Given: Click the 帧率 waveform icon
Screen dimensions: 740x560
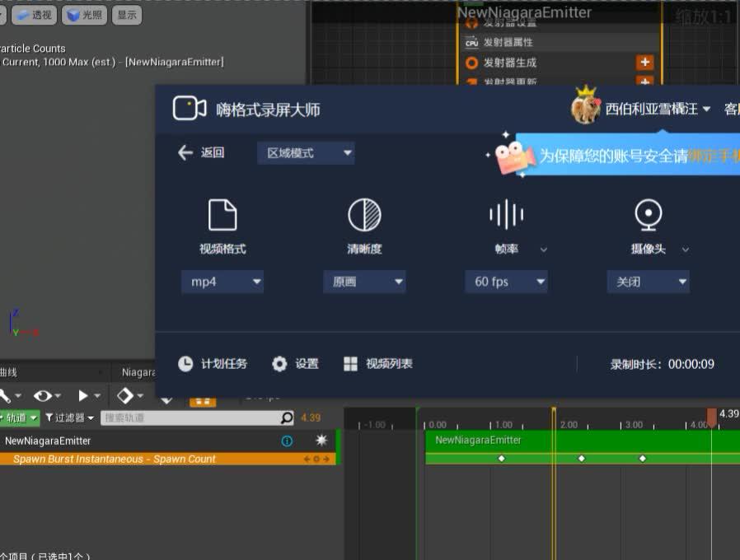Looking at the screenshot, I should (x=507, y=215).
